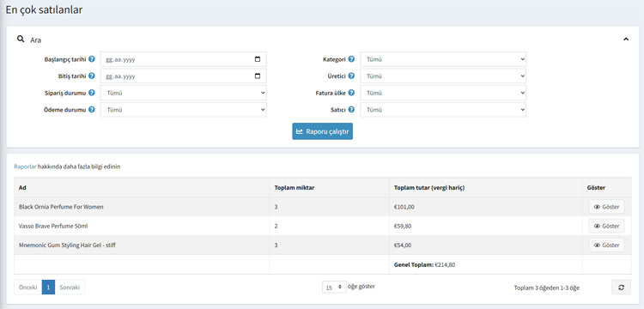Click the help icon next to Bitiş tarihi
The height and width of the screenshot is (309, 644).
92,76
